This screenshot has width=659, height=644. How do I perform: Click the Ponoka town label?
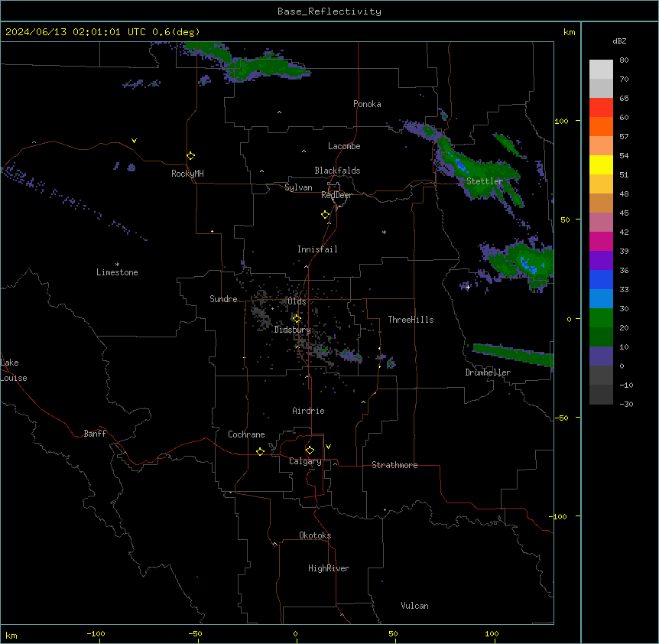[367, 104]
